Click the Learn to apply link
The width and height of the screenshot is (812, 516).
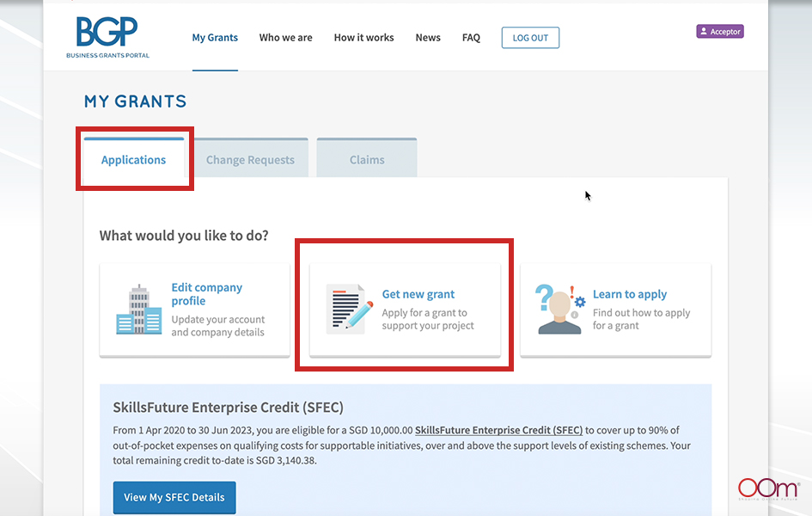coord(630,294)
